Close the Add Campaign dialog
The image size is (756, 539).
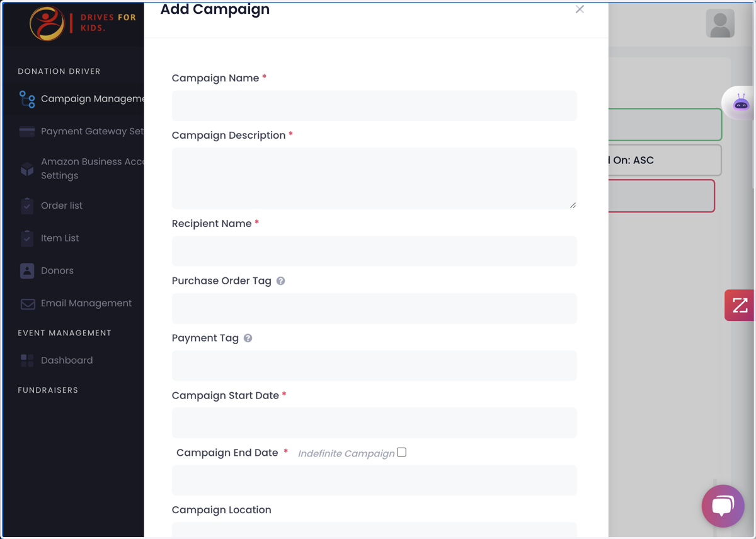[x=580, y=9]
